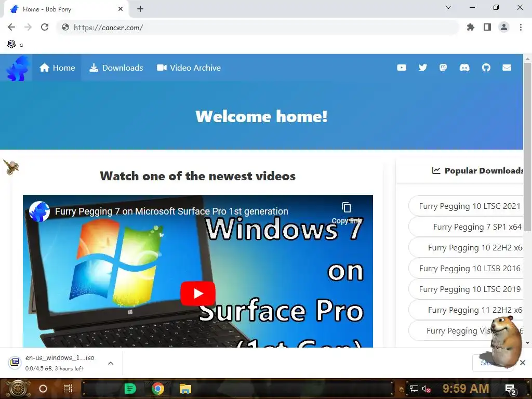Reload the current page

coord(45,27)
